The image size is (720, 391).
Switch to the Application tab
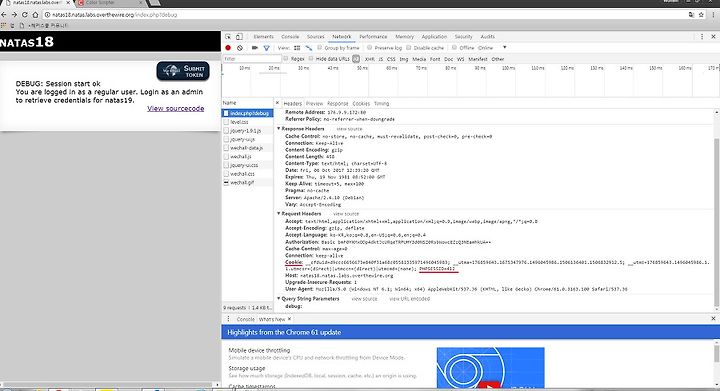click(x=434, y=37)
